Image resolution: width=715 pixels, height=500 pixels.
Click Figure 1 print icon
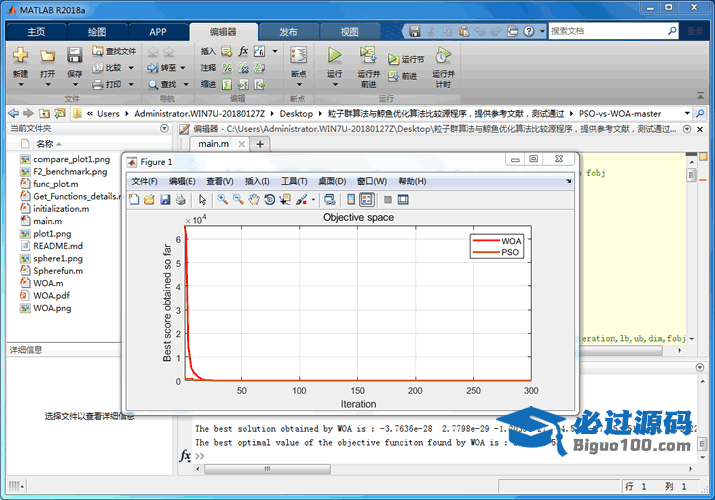[181, 200]
